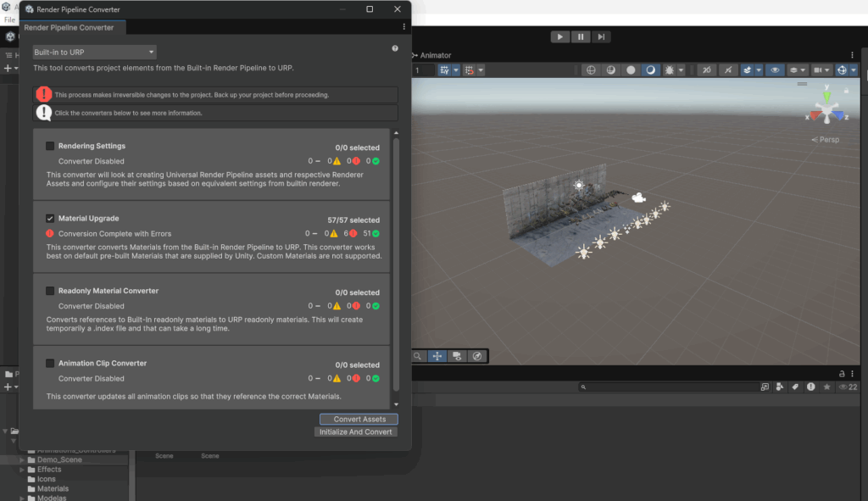868x501 pixels.
Task: Uncheck the Material Upgrade converter checkbox
Action: click(50, 219)
